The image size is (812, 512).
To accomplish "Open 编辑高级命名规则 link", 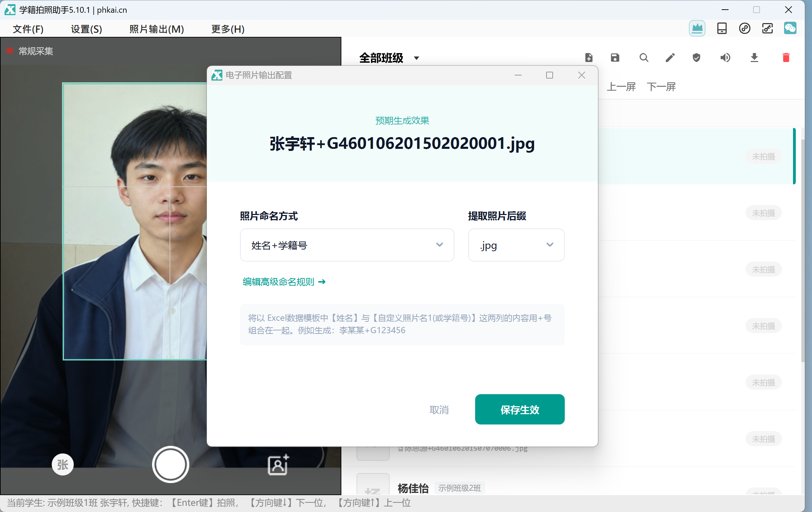I will pos(284,282).
